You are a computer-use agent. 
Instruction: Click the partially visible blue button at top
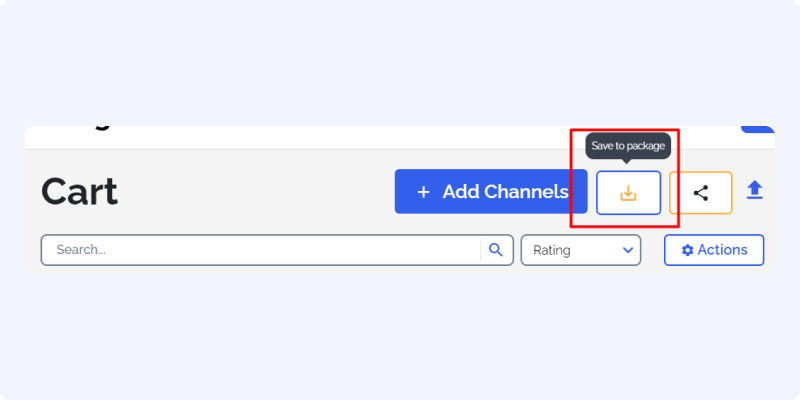[x=757, y=129]
